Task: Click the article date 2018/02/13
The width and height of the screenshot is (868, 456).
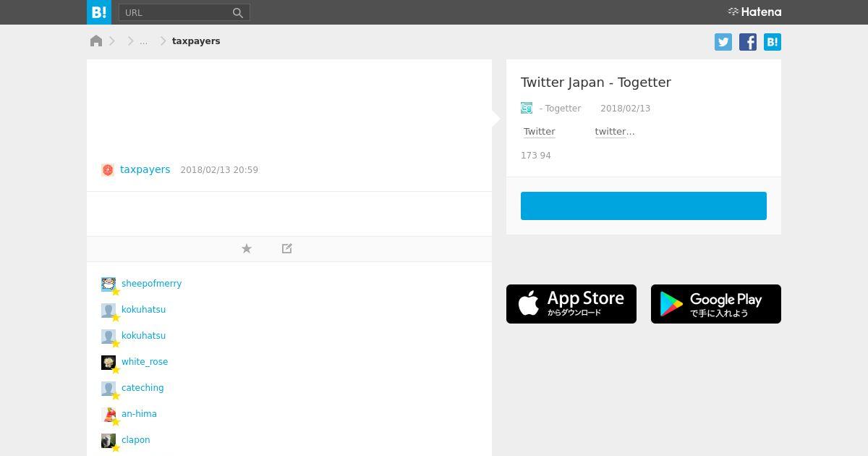Action: (625, 109)
